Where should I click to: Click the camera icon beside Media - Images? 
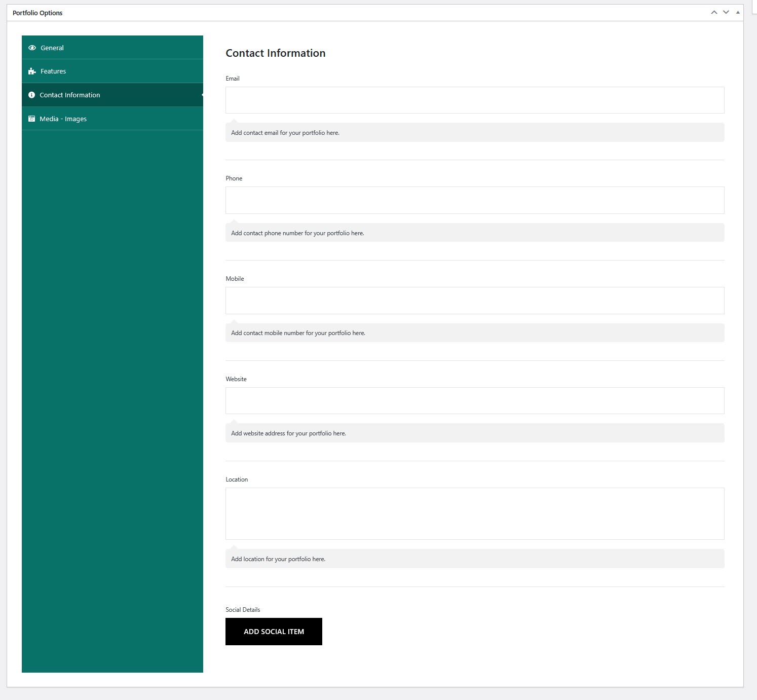tap(31, 119)
